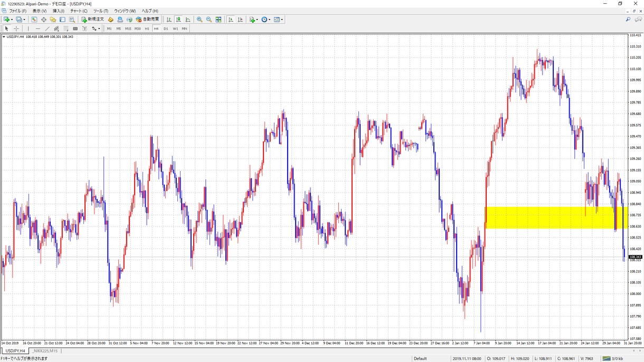Switch to the NIKK225,M15 chart tab
The image size is (644, 362).
pyautogui.click(x=46, y=351)
